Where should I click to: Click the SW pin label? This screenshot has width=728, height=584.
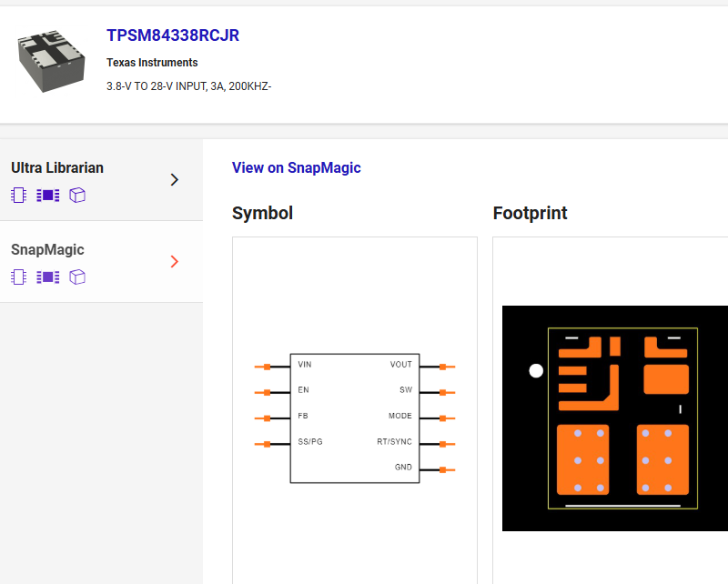point(406,390)
